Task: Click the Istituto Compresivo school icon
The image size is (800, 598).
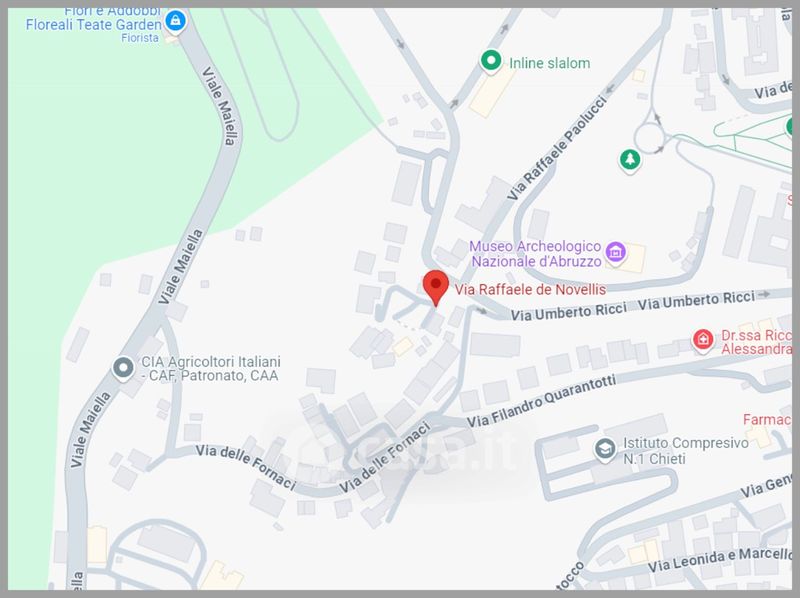Action: tap(605, 450)
